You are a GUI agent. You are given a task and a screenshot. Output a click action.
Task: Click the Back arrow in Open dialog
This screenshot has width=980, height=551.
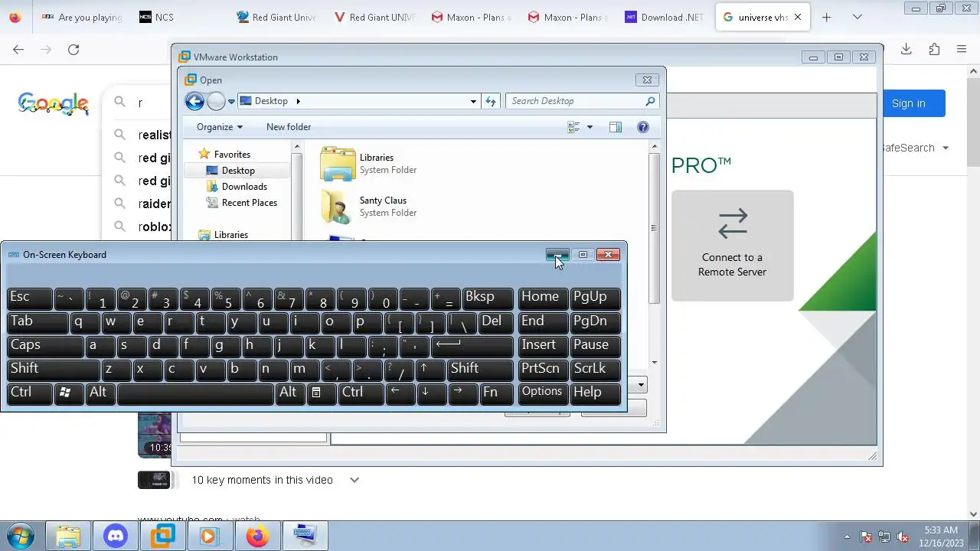tap(194, 101)
